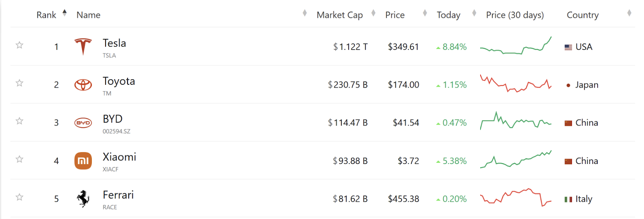This screenshot has width=644, height=219.
Task: Toggle favorite star for Toyota
Action: tap(19, 83)
